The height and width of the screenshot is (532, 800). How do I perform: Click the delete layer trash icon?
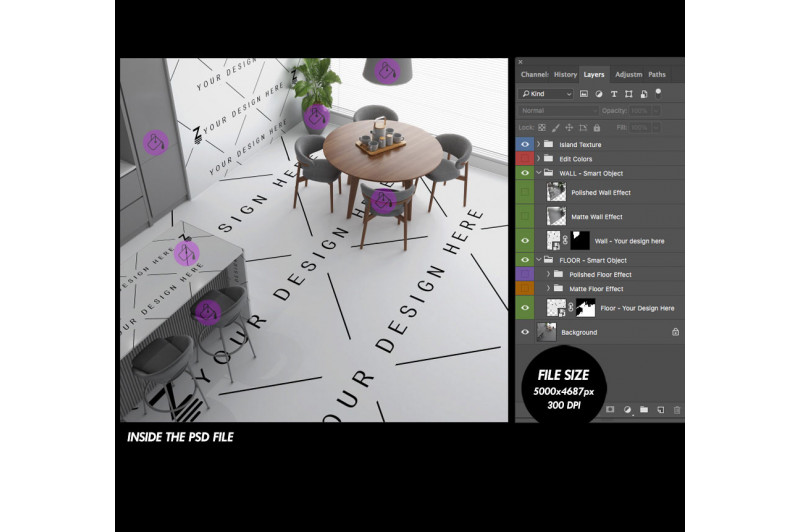(677, 410)
